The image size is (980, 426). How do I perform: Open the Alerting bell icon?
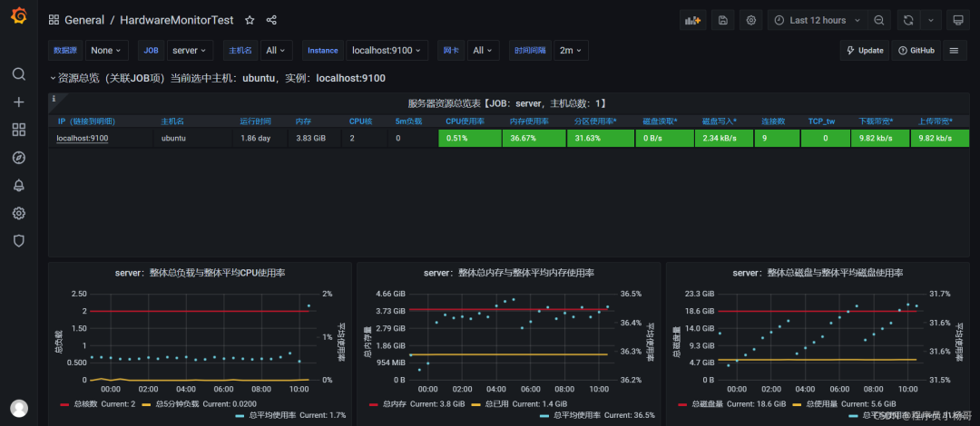pyautogui.click(x=19, y=186)
